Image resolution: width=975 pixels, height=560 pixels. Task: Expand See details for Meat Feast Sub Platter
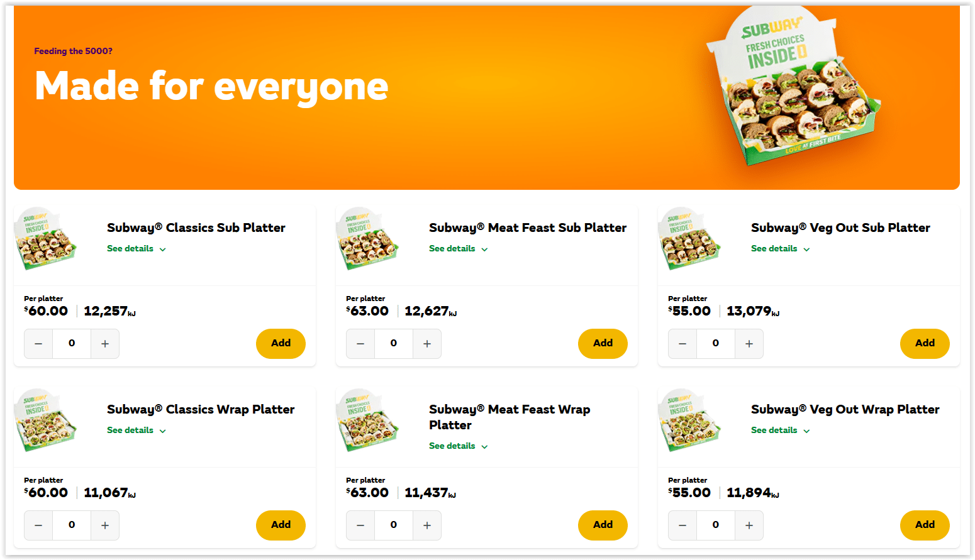[458, 249]
